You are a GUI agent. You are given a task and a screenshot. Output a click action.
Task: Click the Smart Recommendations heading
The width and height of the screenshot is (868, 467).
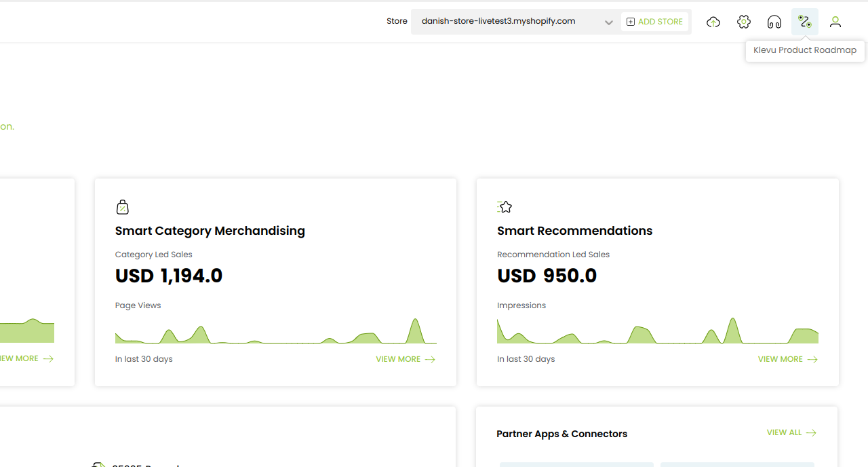click(x=574, y=231)
